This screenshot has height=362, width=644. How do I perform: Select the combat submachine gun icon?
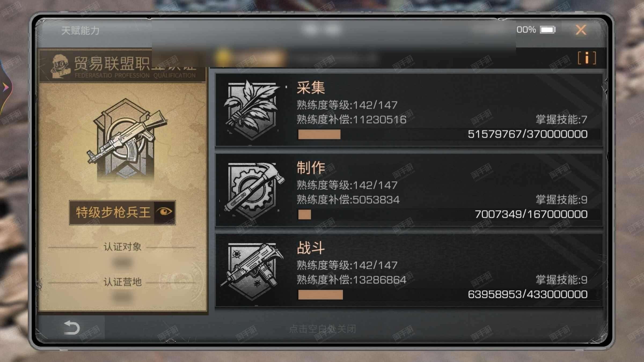point(252,271)
